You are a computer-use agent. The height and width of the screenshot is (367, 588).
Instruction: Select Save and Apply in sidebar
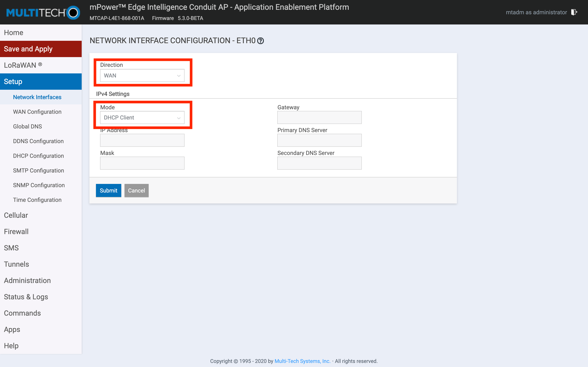pos(28,49)
